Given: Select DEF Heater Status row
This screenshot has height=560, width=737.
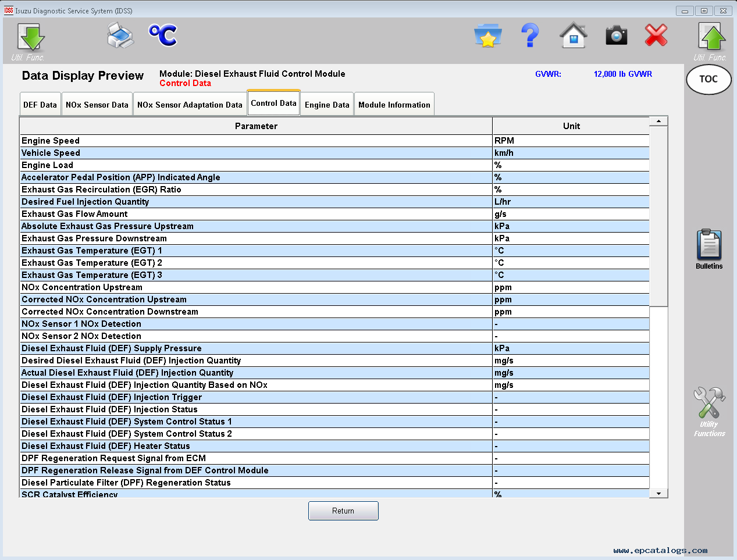Looking at the screenshot, I should (334, 446).
